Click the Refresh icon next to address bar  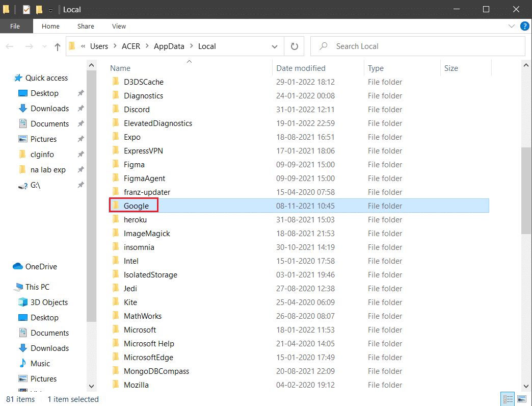(294, 46)
